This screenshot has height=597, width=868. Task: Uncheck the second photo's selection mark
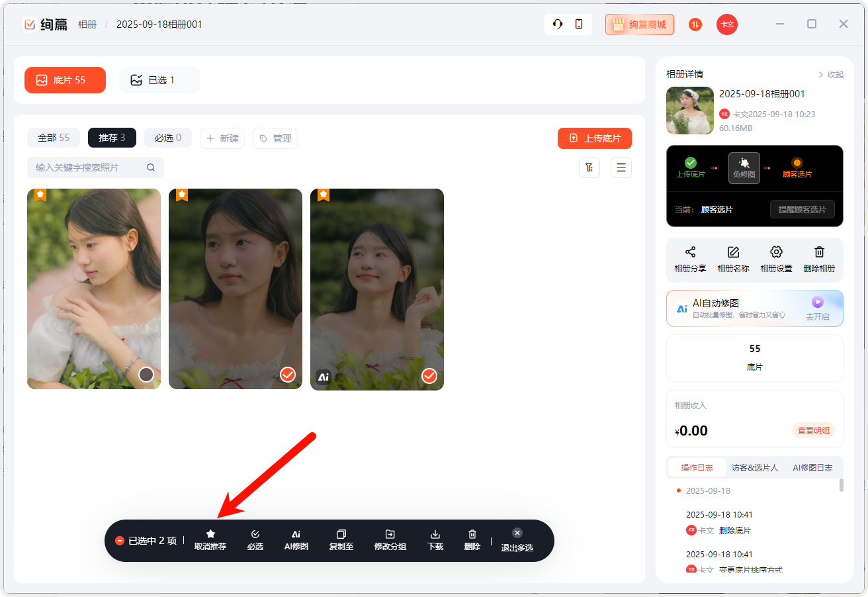(288, 375)
